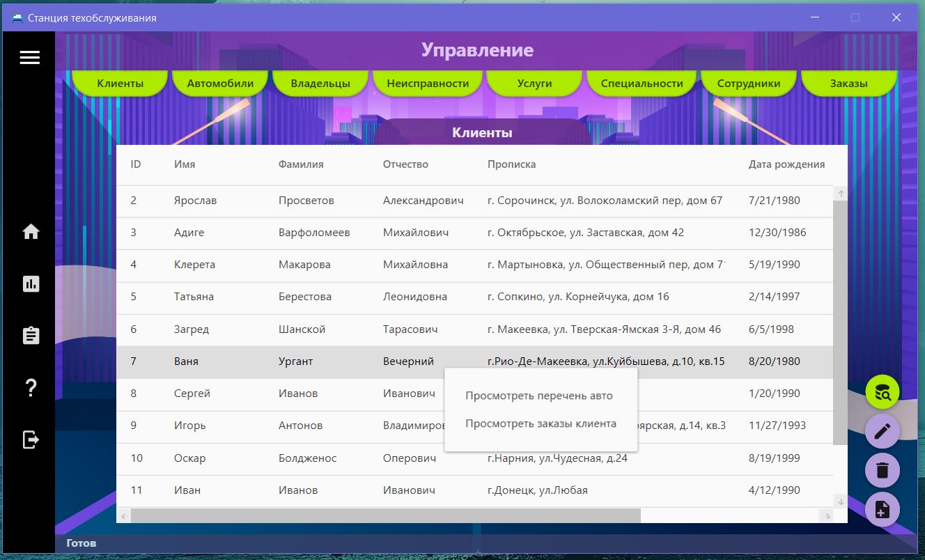Choose Просмотреть перечень авто from context menu

[541, 396]
